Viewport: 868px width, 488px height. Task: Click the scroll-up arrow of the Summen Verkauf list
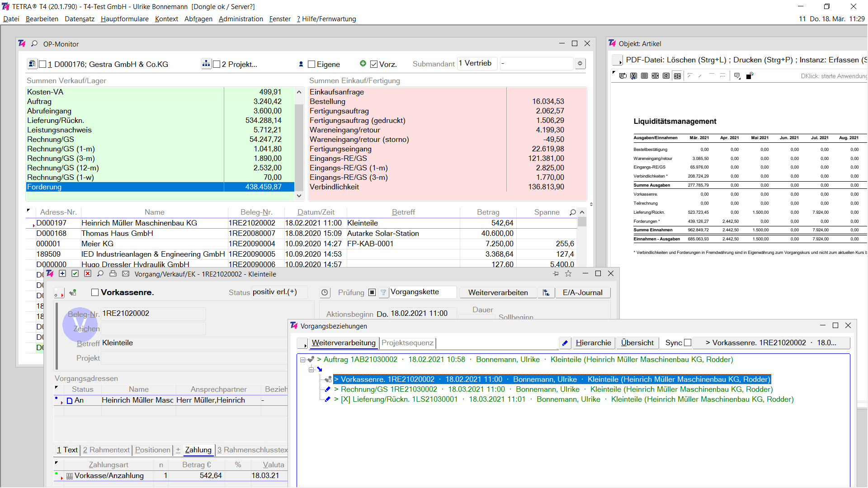tap(299, 92)
